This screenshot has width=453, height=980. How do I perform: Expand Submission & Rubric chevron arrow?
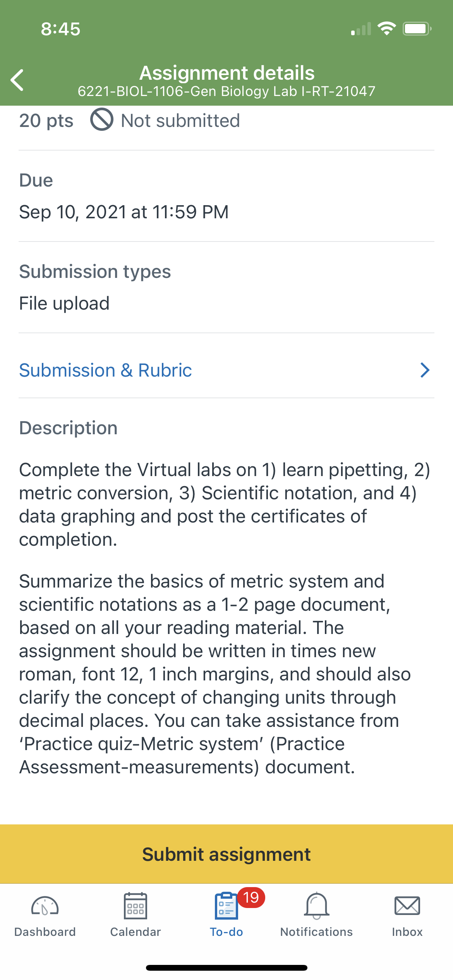coord(425,370)
